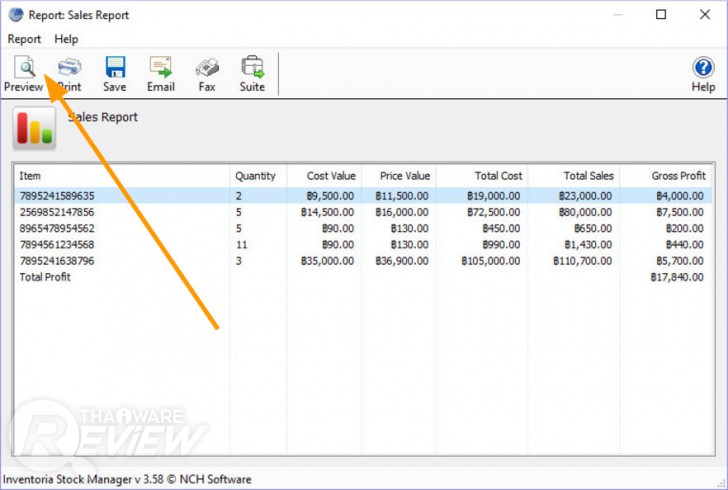
Task: Click gross profit ฿5,700.00 cell
Action: pos(680,261)
